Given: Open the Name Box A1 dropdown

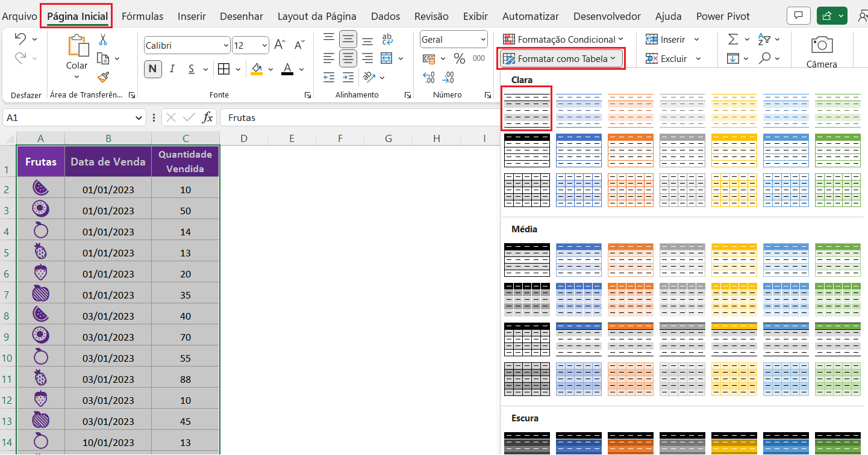Looking at the screenshot, I should (x=139, y=118).
